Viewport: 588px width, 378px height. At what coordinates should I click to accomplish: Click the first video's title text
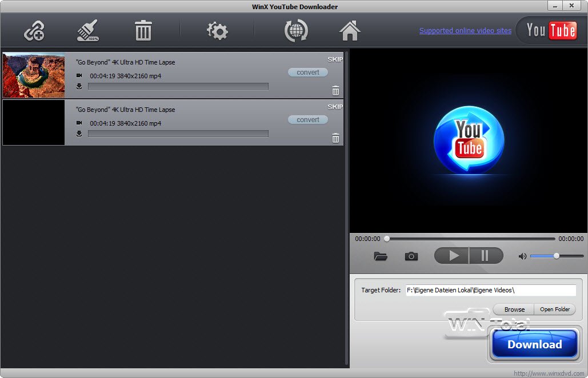click(126, 62)
